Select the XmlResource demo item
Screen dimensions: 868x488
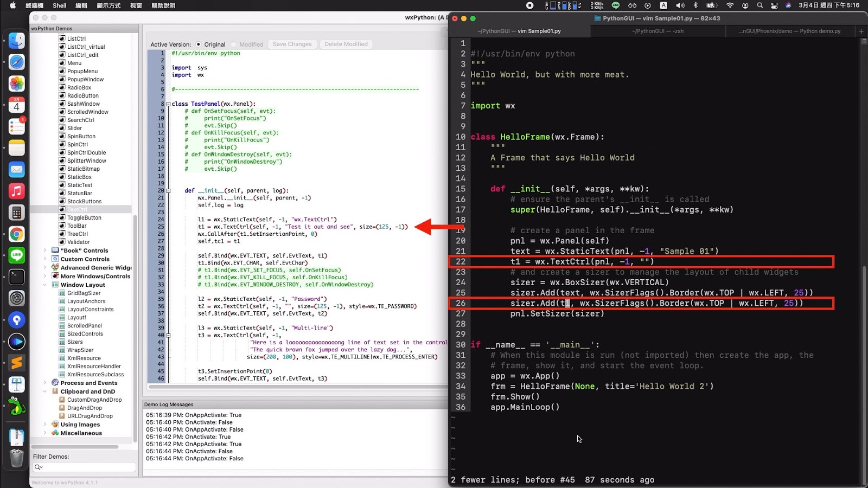[x=84, y=358]
